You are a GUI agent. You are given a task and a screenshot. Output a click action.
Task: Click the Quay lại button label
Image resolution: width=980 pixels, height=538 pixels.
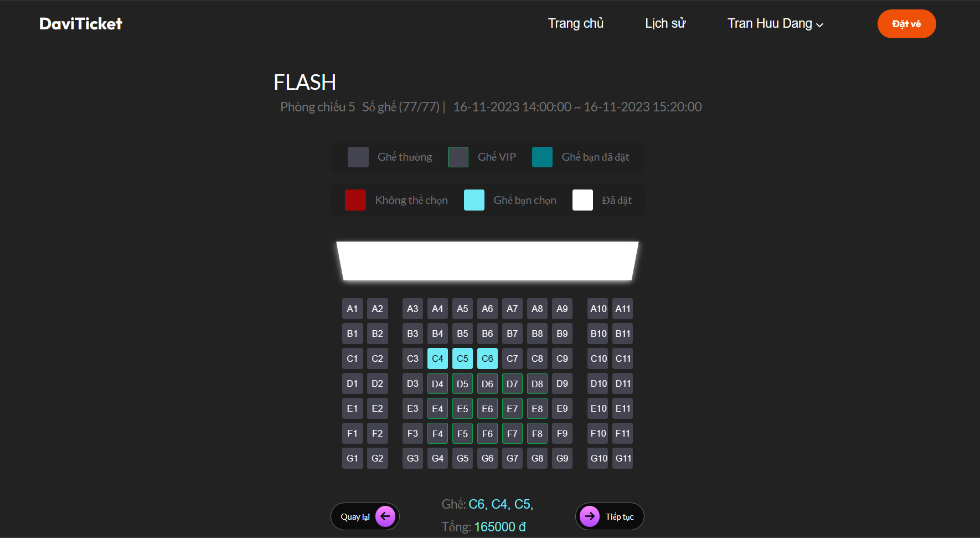pyautogui.click(x=355, y=517)
